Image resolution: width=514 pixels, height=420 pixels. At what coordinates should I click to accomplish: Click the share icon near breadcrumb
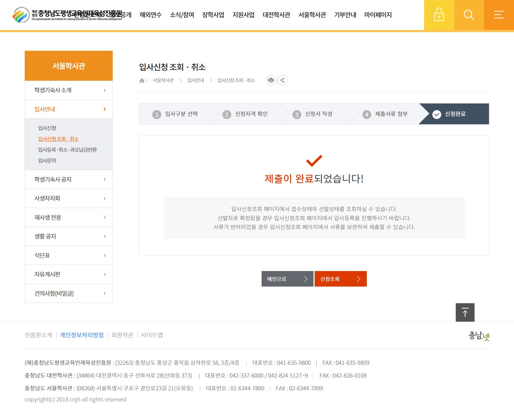point(282,80)
